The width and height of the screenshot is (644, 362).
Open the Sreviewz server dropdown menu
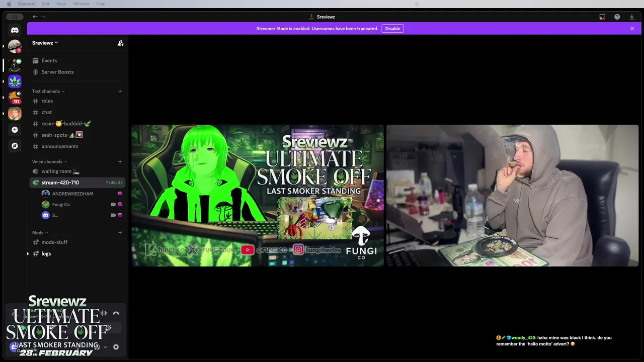pyautogui.click(x=45, y=43)
